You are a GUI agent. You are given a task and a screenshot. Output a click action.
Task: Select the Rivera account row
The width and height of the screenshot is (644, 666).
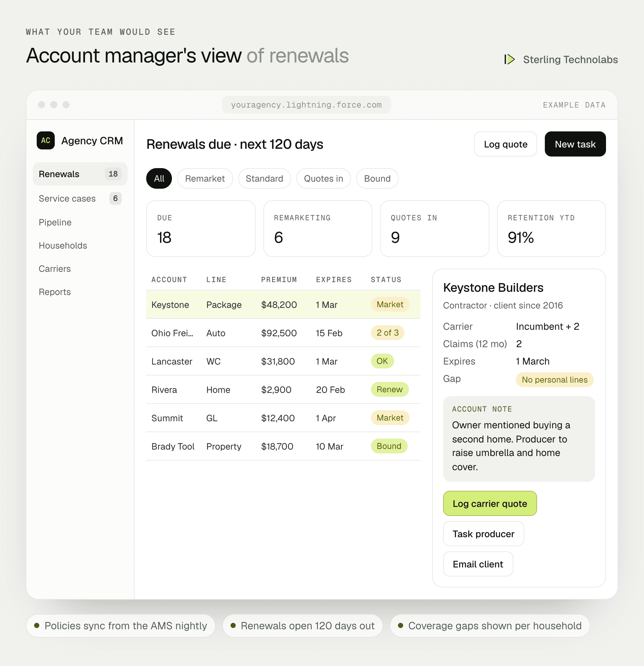(x=283, y=390)
